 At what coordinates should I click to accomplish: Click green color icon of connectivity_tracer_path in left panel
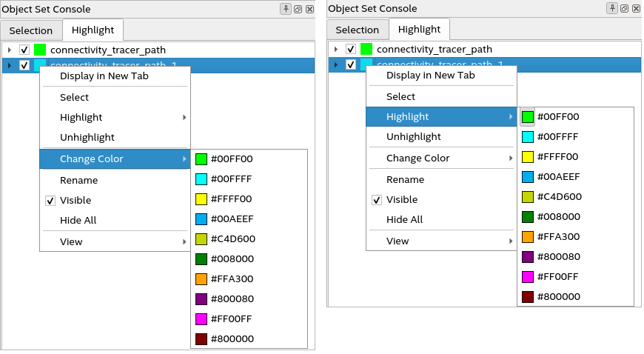[x=40, y=50]
